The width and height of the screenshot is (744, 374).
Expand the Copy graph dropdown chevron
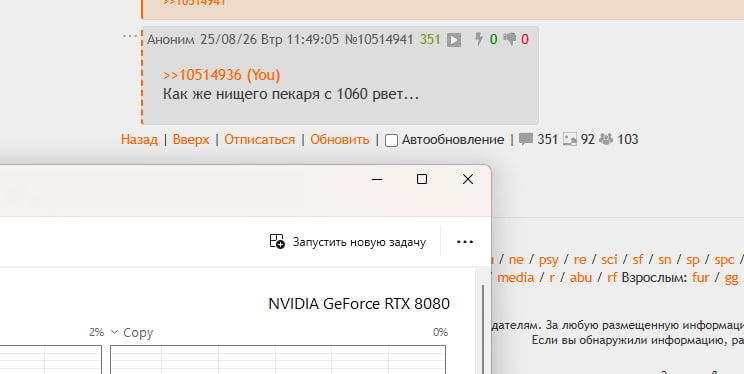pos(114,332)
